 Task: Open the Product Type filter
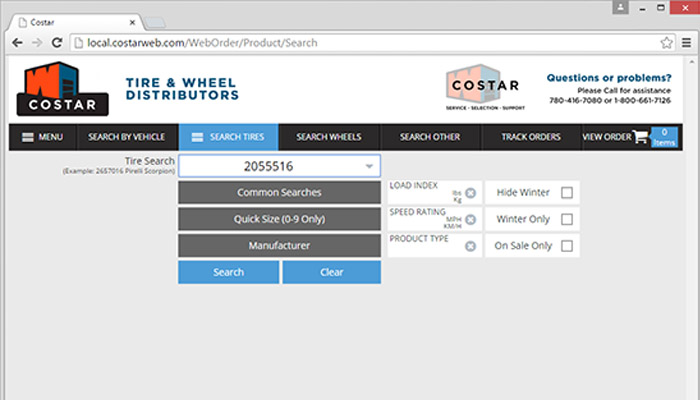(x=434, y=246)
